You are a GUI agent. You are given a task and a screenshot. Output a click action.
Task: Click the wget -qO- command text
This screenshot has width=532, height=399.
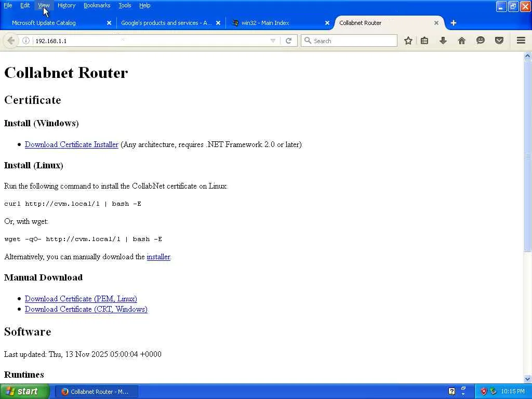click(x=83, y=239)
